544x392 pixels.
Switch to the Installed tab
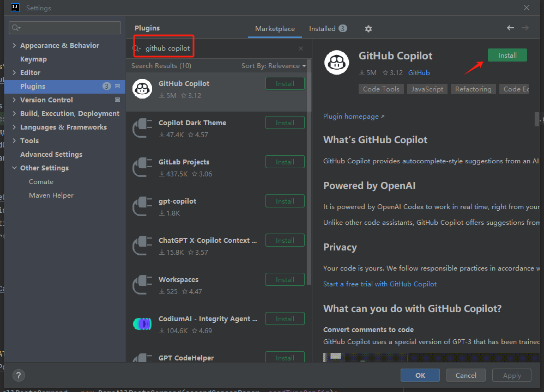(x=328, y=29)
